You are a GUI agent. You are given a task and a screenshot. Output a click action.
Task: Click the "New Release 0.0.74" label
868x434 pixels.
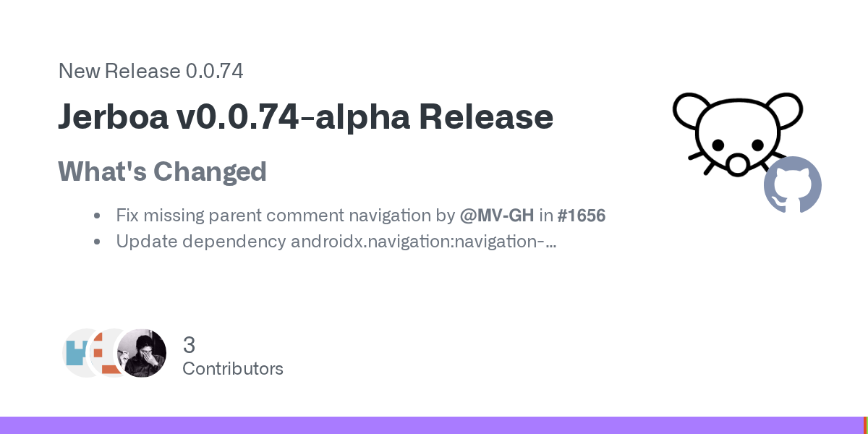pos(150,71)
